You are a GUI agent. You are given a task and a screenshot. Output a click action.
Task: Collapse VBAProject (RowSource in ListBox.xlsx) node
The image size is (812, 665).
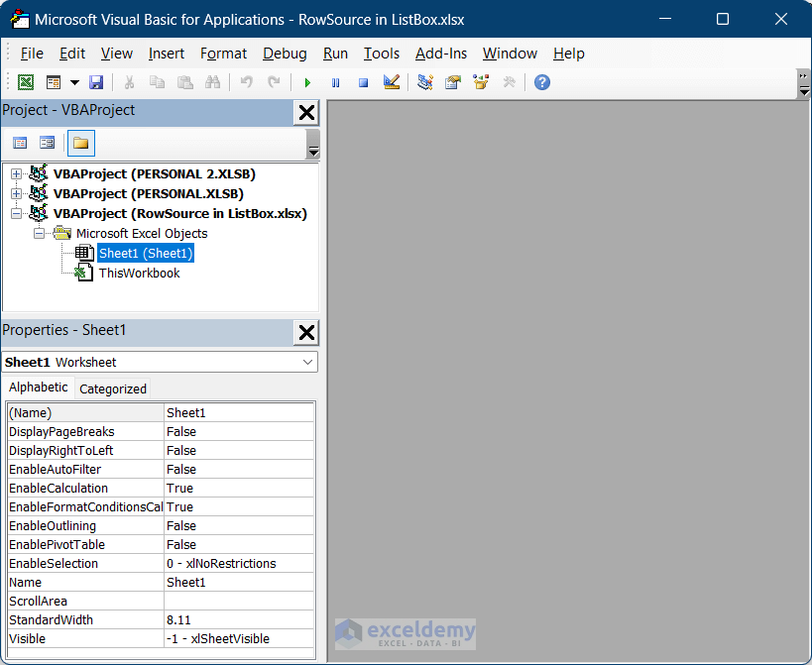[x=16, y=213]
